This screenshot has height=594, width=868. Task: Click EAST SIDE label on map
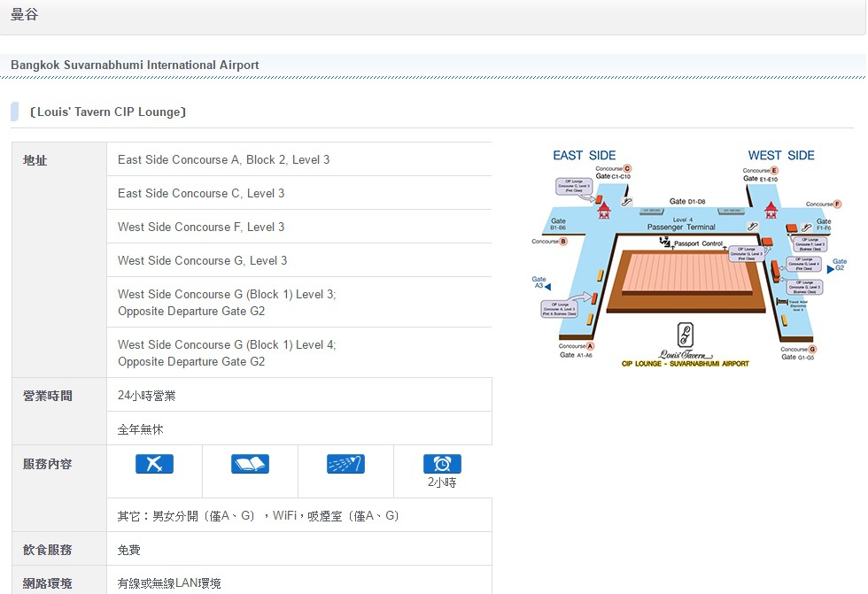coord(585,156)
